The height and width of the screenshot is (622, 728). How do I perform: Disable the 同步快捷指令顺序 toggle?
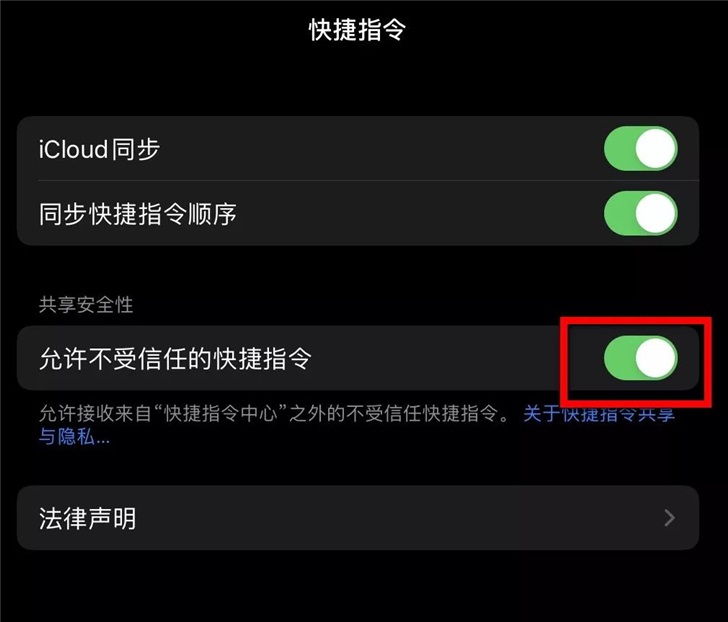click(641, 214)
